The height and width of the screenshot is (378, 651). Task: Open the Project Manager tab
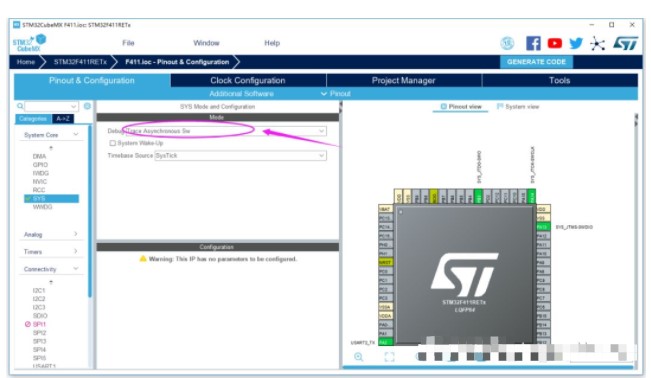pyautogui.click(x=404, y=80)
